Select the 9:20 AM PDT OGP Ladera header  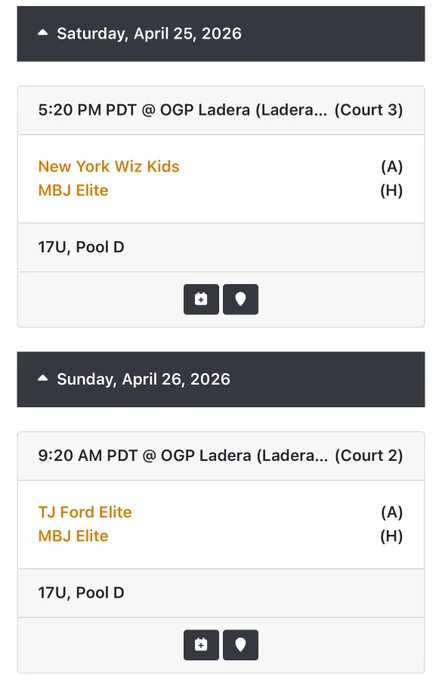pyautogui.click(x=221, y=456)
